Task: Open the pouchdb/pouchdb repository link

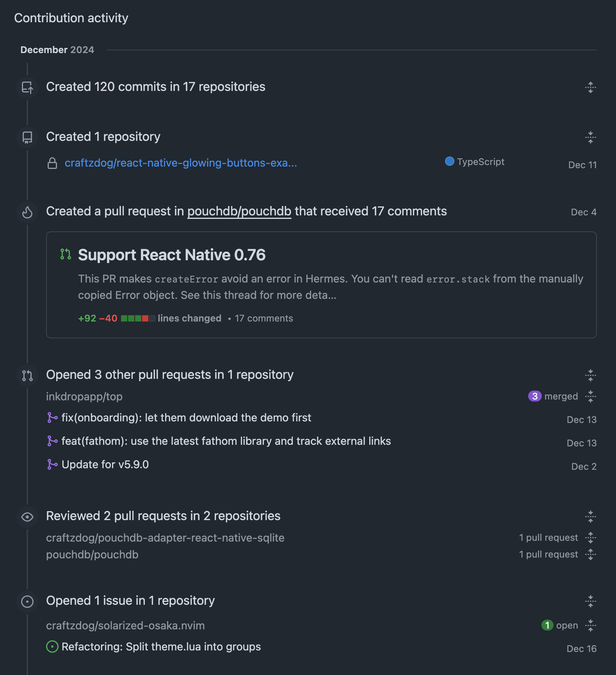Action: coord(239,211)
